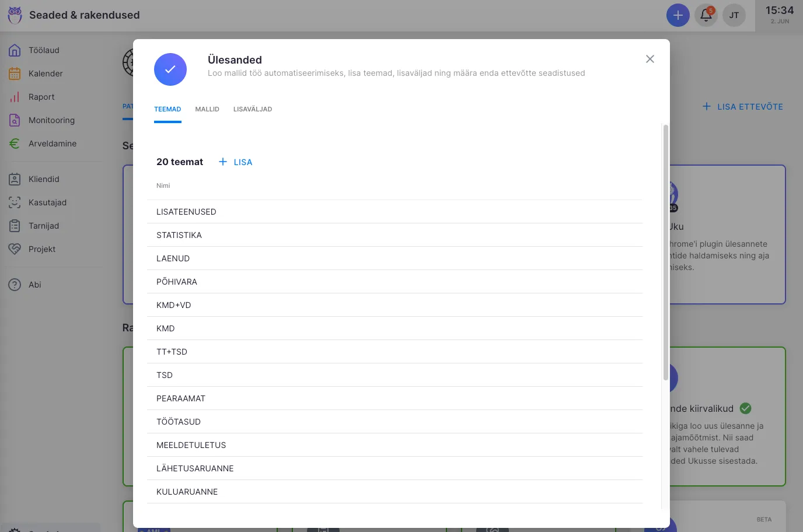Switch to the Mallid tab

[x=207, y=109]
